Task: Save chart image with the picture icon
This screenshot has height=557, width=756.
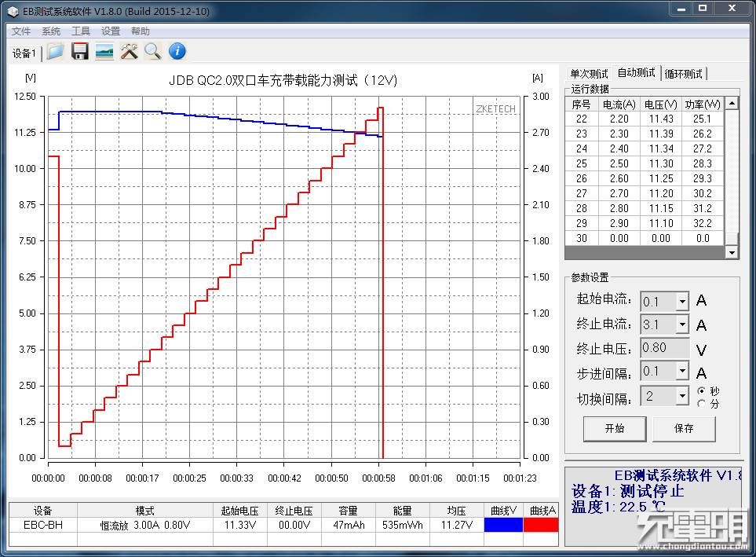Action: pos(104,51)
